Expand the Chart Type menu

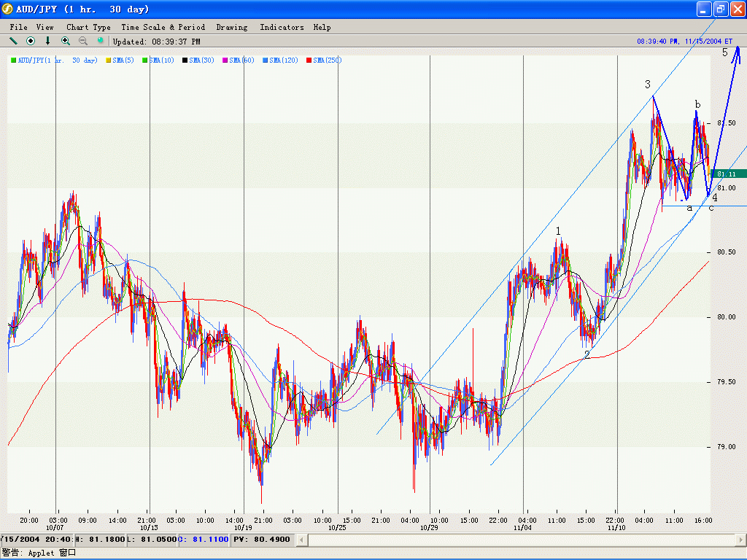point(88,27)
